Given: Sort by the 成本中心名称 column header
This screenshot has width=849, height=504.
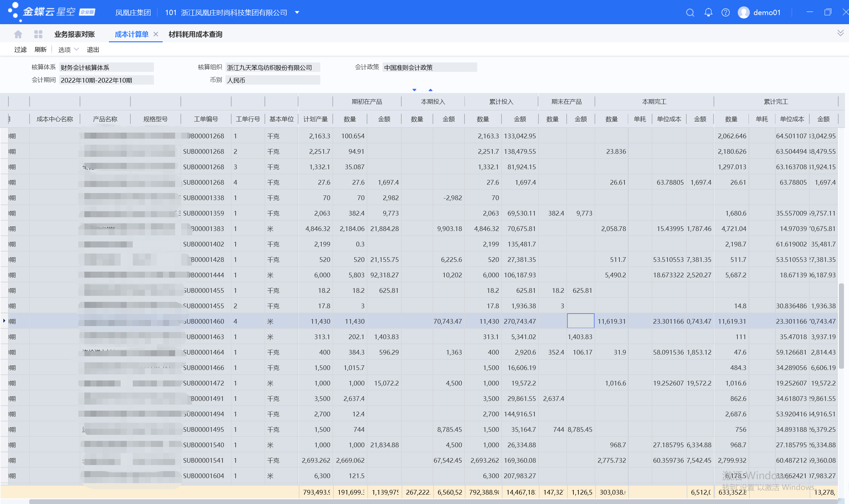Looking at the screenshot, I should point(54,119).
